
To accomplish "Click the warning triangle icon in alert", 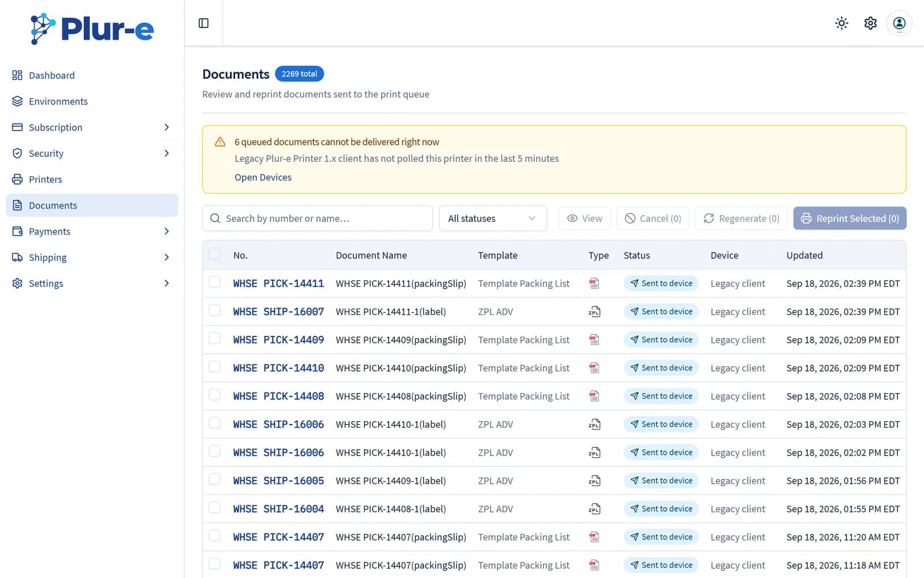I will tap(220, 142).
